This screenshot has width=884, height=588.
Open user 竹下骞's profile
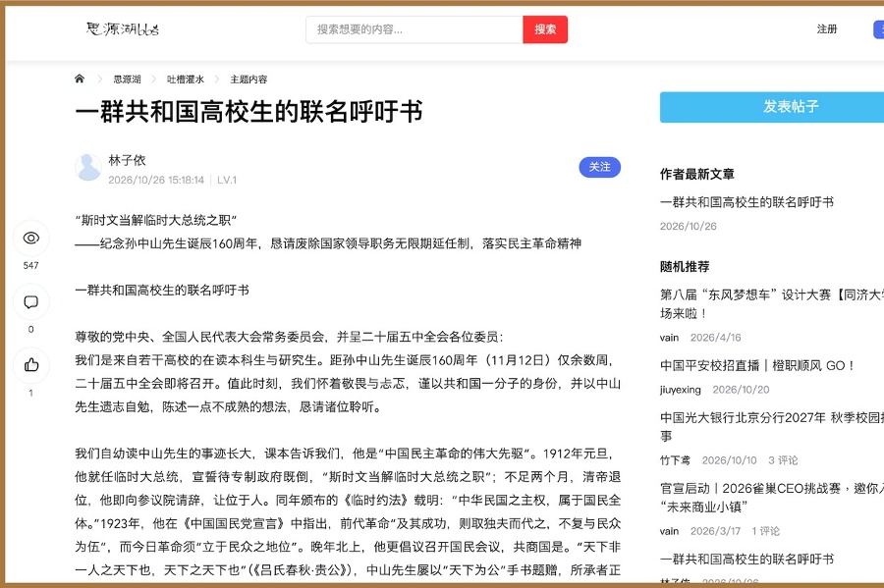pyautogui.click(x=675, y=460)
